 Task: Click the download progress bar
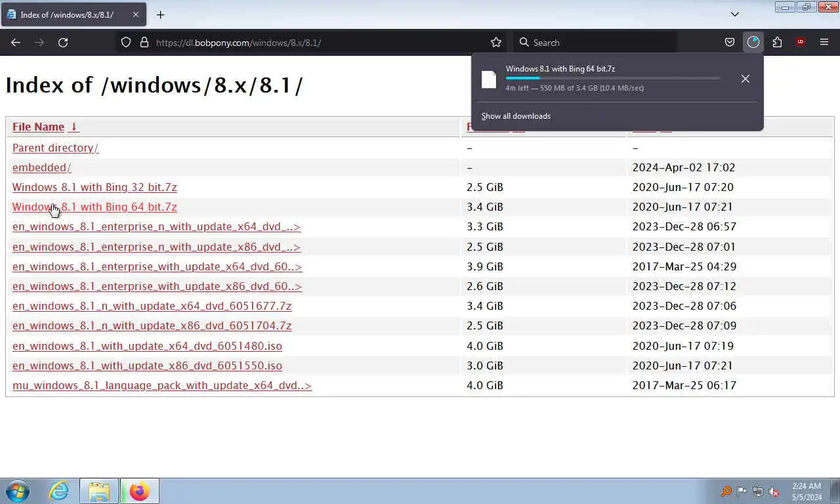[x=612, y=78]
